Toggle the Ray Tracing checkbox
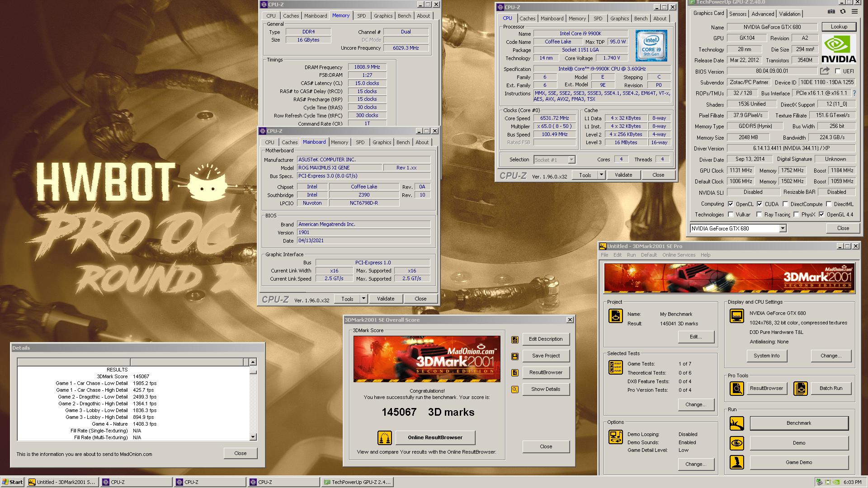868x488 pixels. point(759,215)
